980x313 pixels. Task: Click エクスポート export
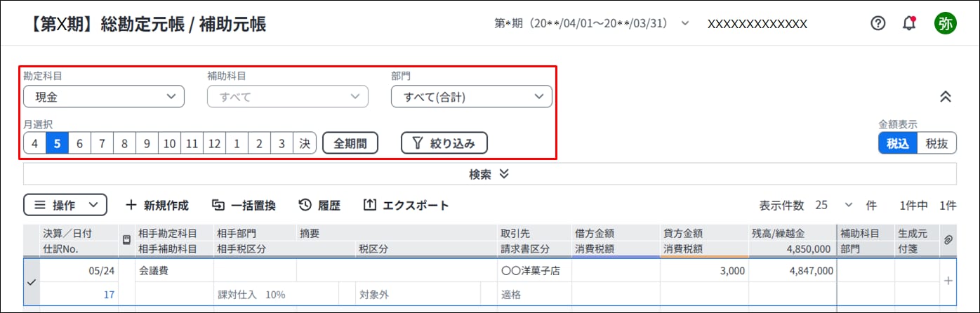pyautogui.click(x=406, y=205)
